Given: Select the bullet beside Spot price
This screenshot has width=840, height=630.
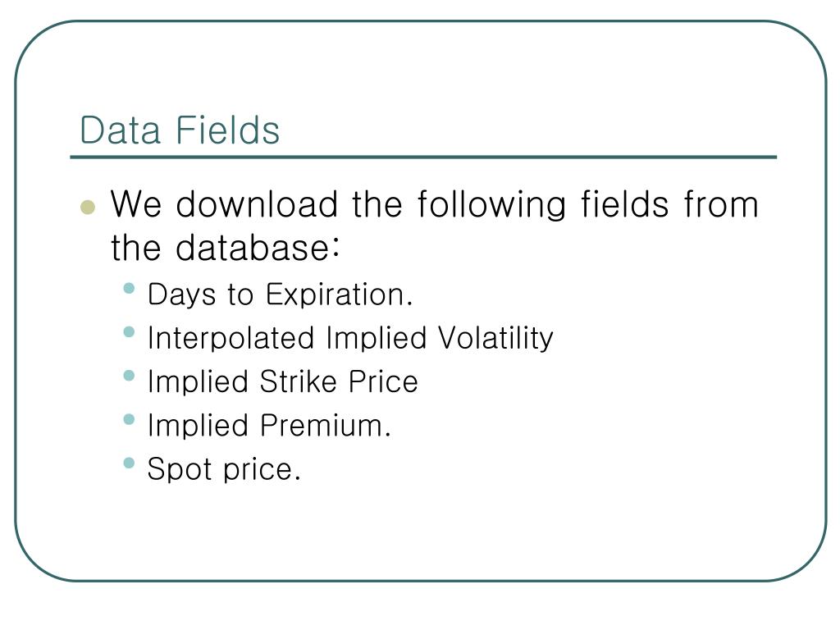Looking at the screenshot, I should (x=129, y=463).
